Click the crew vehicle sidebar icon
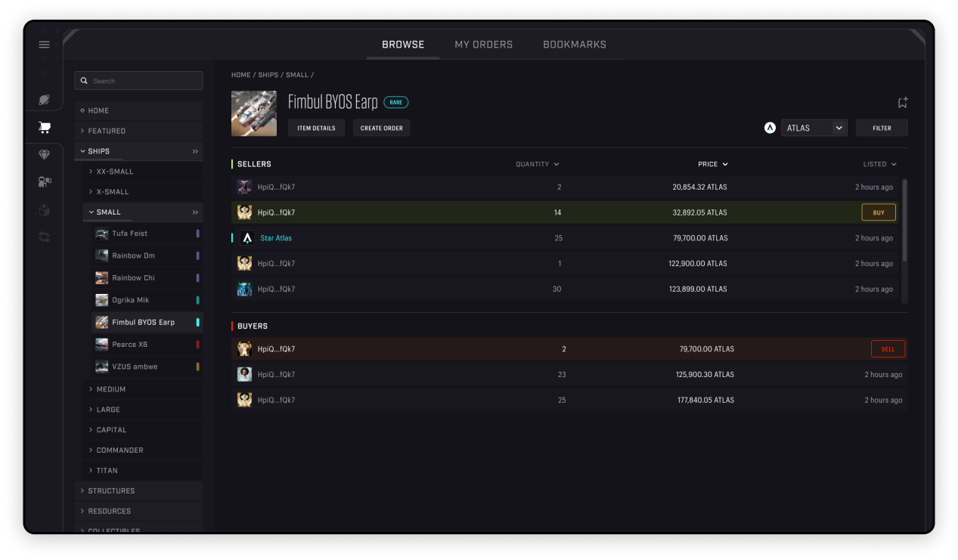 click(44, 181)
